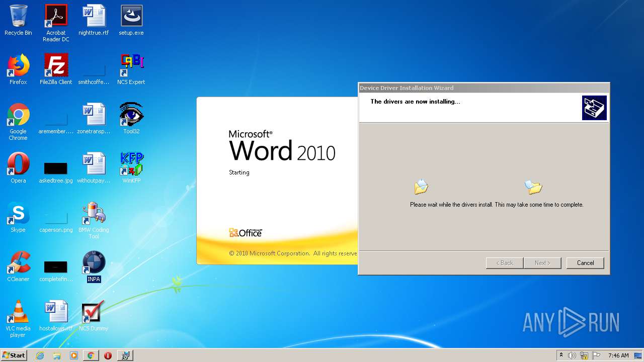The image size is (644, 362).
Task: Launch Acrobat Reader DC shortcut
Action: tap(56, 23)
